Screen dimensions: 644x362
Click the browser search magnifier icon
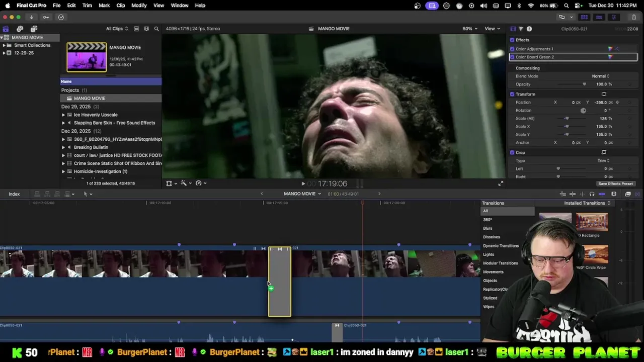[x=156, y=29]
